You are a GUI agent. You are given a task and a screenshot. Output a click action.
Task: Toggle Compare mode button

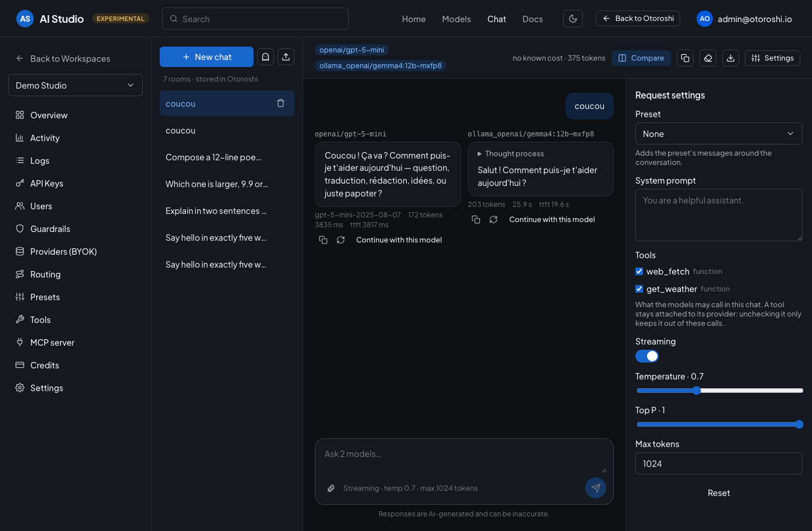[641, 58]
